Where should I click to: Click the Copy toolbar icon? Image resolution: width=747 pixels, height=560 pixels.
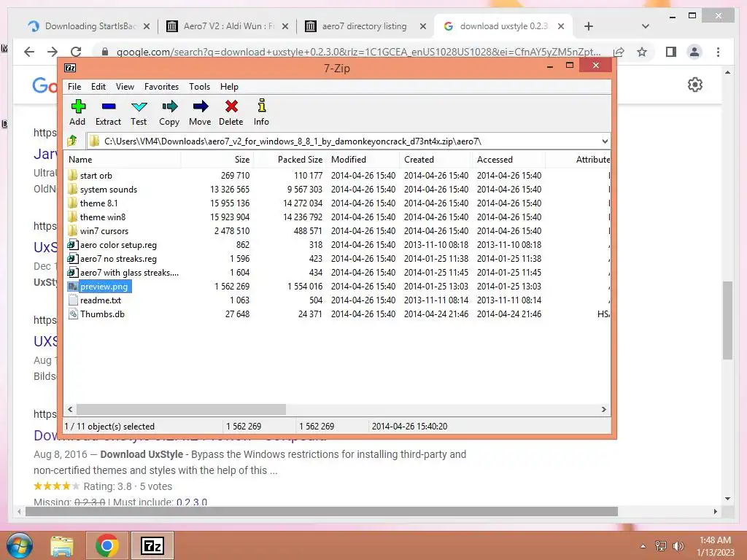tap(169, 112)
